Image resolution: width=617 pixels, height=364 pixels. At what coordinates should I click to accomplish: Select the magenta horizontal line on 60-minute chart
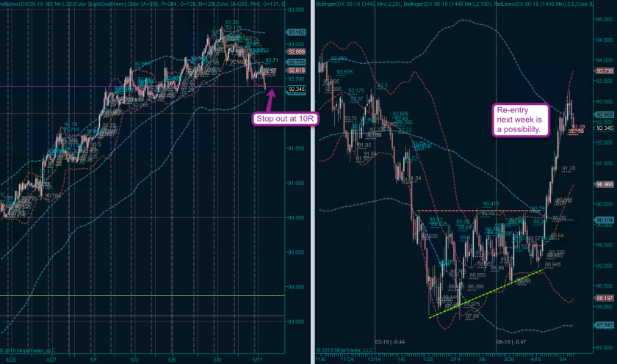(x=142, y=86)
